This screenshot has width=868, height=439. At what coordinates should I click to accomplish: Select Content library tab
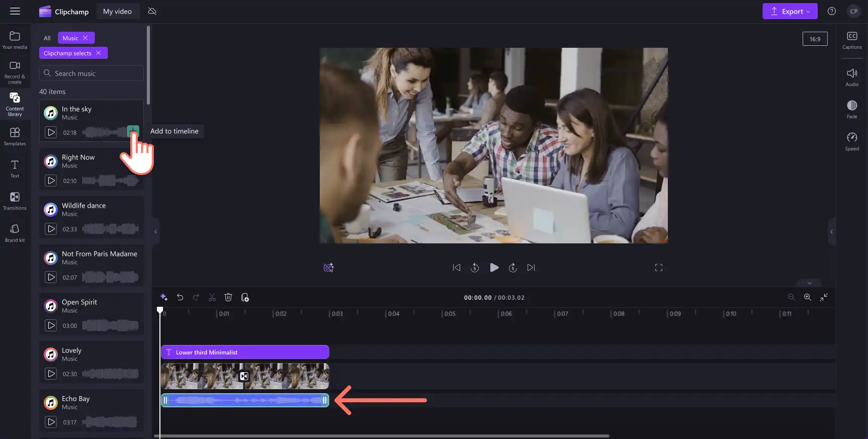[x=15, y=104]
